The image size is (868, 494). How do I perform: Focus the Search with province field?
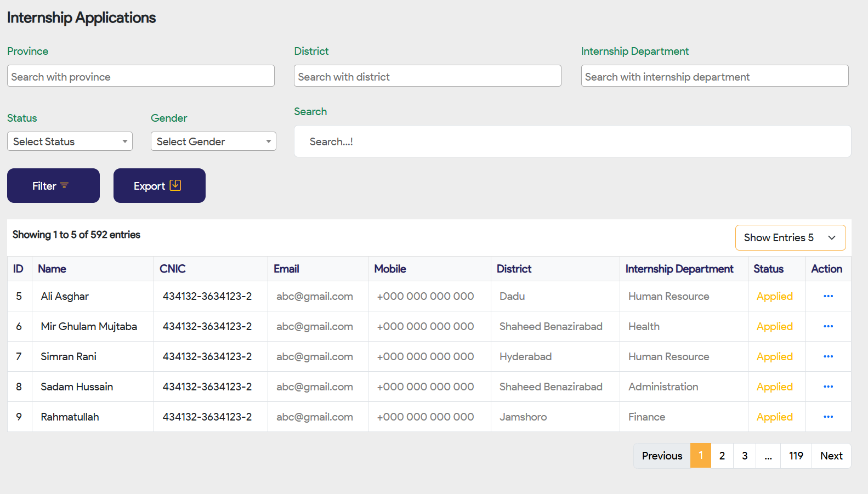tap(141, 76)
